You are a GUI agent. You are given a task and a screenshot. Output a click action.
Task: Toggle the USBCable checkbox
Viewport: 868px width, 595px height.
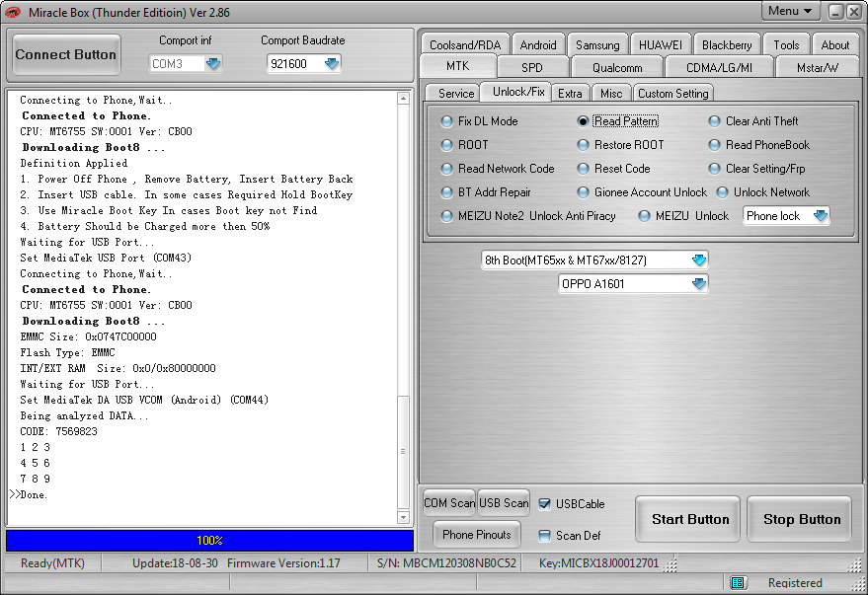click(x=545, y=504)
